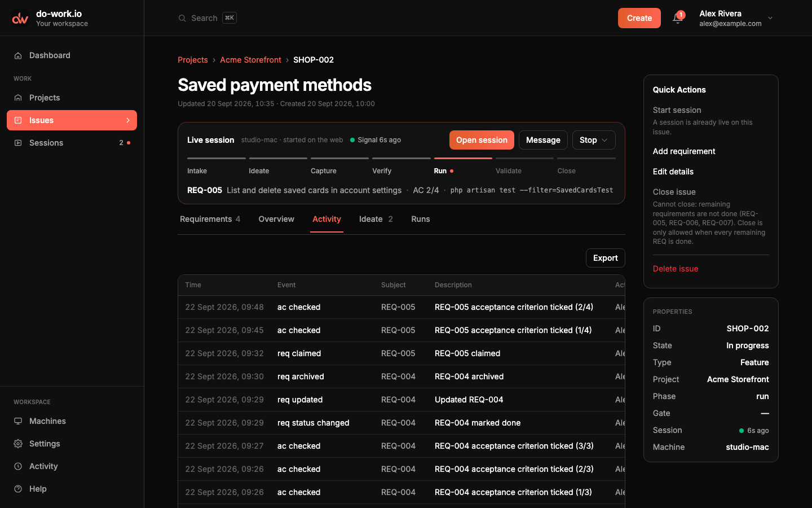Click the Sessions sidebar icon

click(18, 143)
